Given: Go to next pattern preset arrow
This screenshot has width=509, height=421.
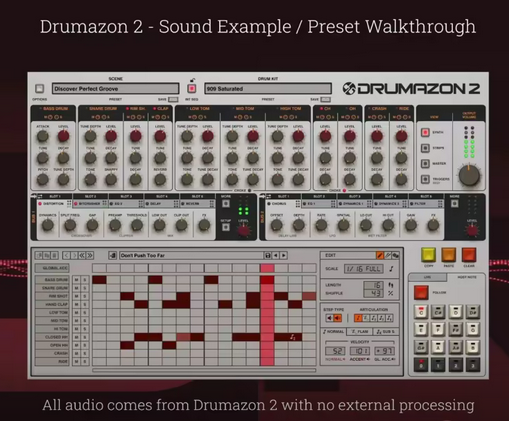Looking at the screenshot, I should (284, 256).
